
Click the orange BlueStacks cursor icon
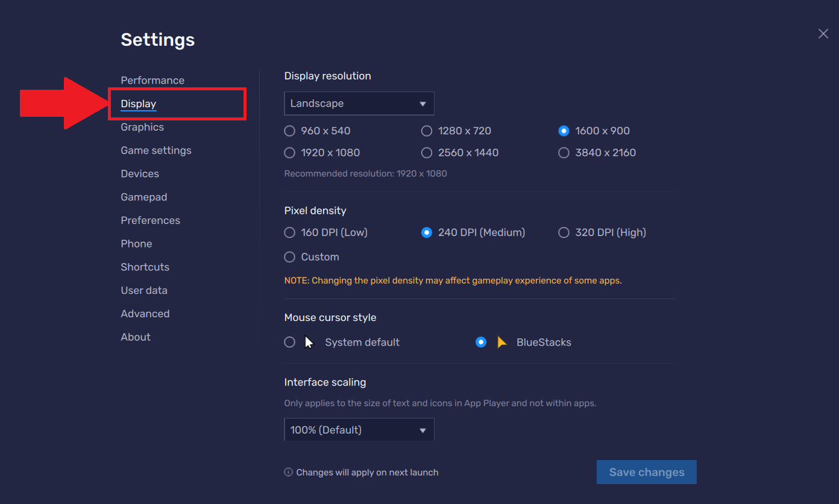pos(501,343)
